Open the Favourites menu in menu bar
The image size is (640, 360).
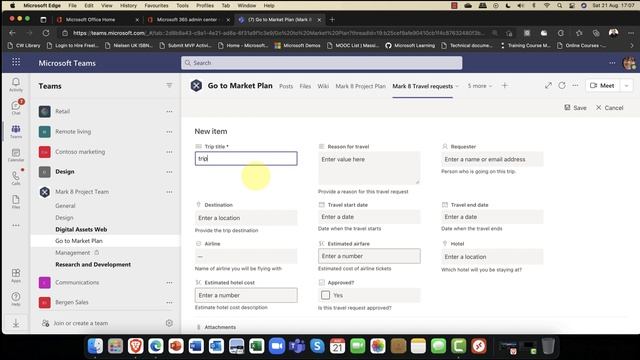(x=156, y=5)
